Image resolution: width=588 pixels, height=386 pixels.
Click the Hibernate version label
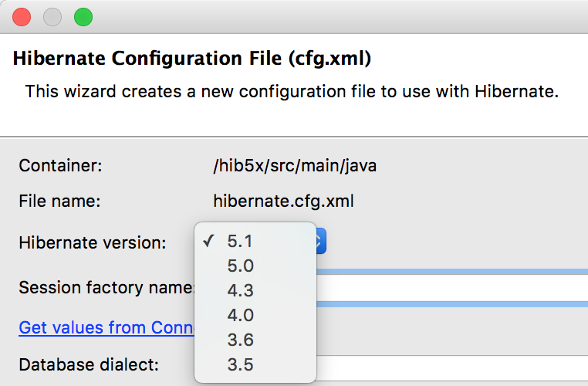[93, 243]
